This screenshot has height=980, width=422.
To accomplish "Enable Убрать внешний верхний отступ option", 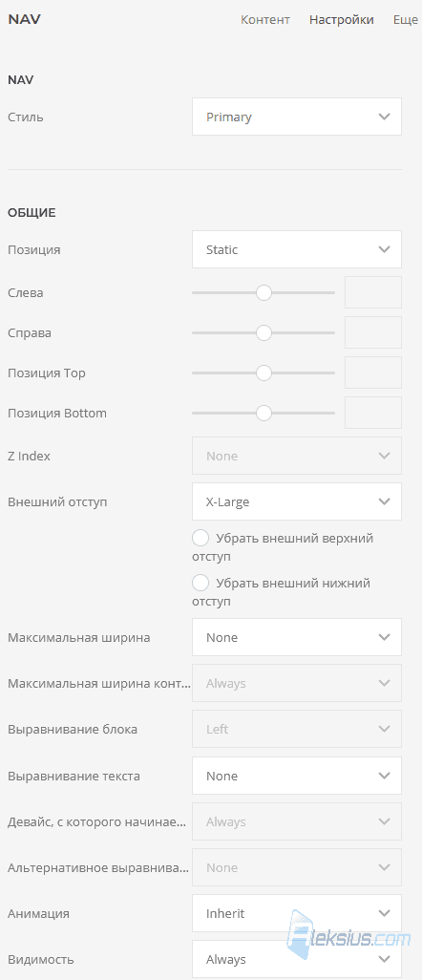I will click(200, 538).
